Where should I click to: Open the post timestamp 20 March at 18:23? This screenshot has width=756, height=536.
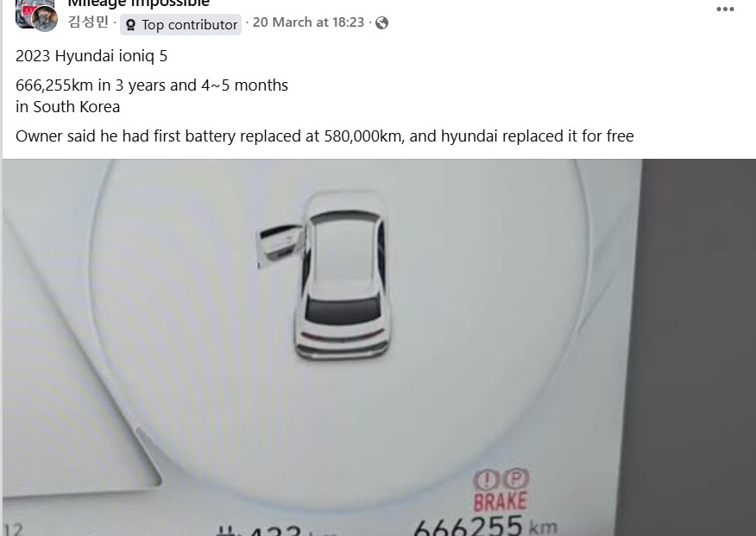pos(308,22)
